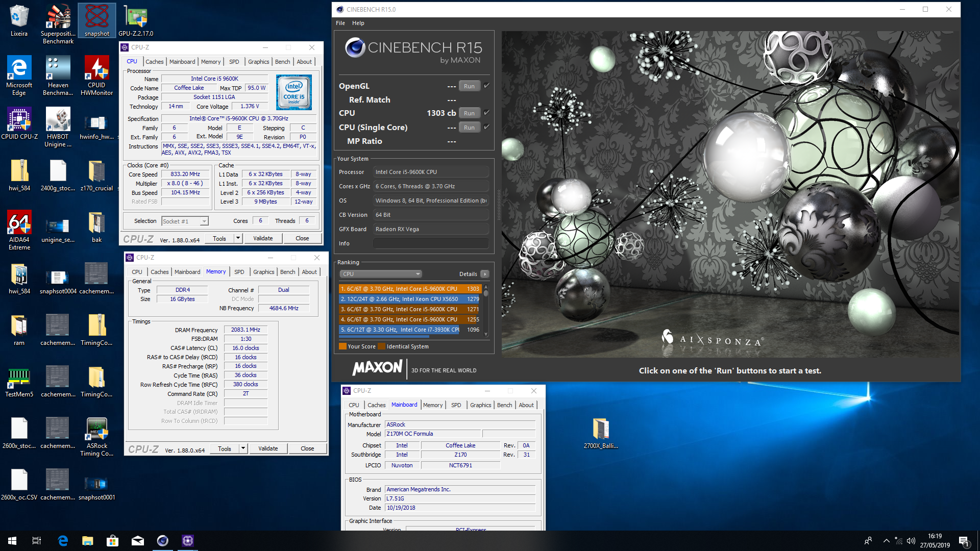This screenshot has height=551, width=980.
Task: Click Tools button in top CPU-Z window
Action: [219, 238]
